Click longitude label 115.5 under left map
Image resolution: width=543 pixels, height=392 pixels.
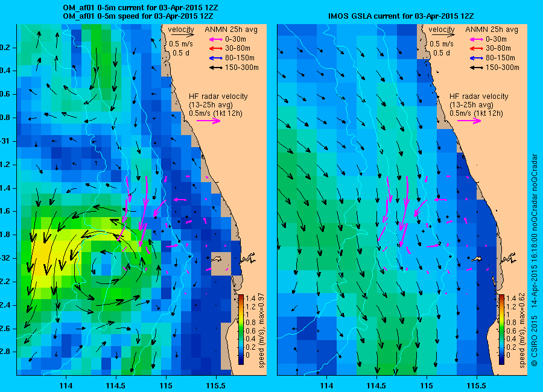(216, 385)
